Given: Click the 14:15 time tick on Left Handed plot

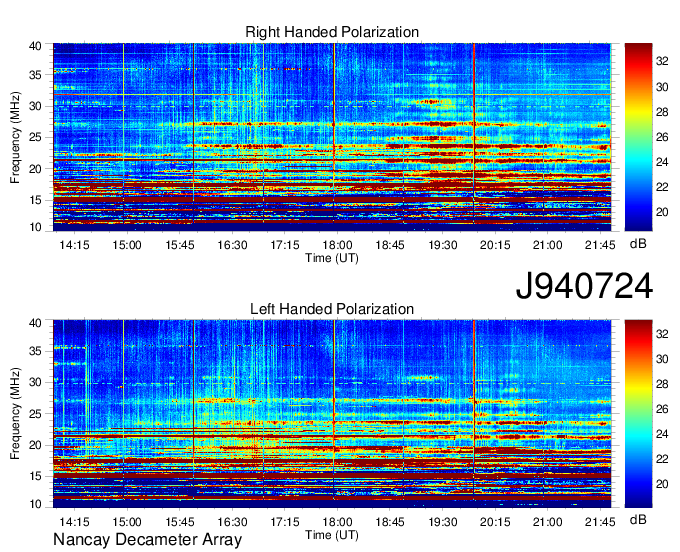Looking at the screenshot, I should coord(74,522).
